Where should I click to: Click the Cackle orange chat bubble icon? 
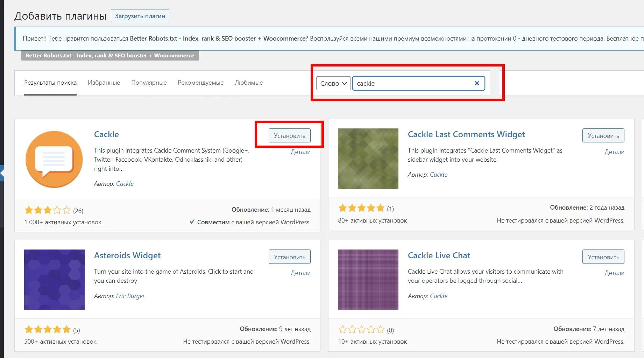click(x=54, y=159)
